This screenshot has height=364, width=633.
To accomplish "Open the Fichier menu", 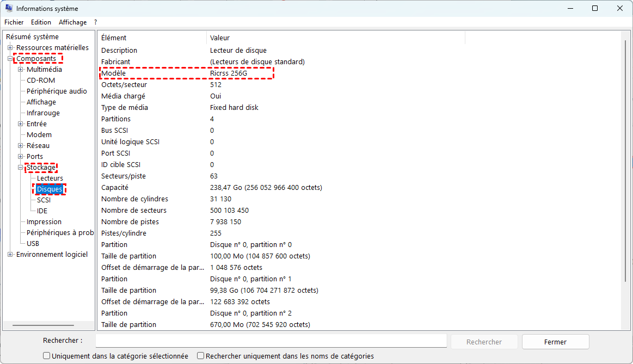I will [x=14, y=22].
